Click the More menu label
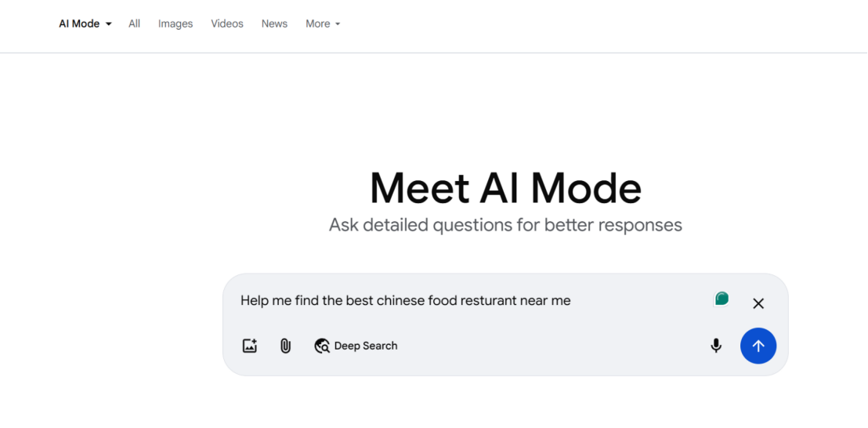 tap(317, 24)
